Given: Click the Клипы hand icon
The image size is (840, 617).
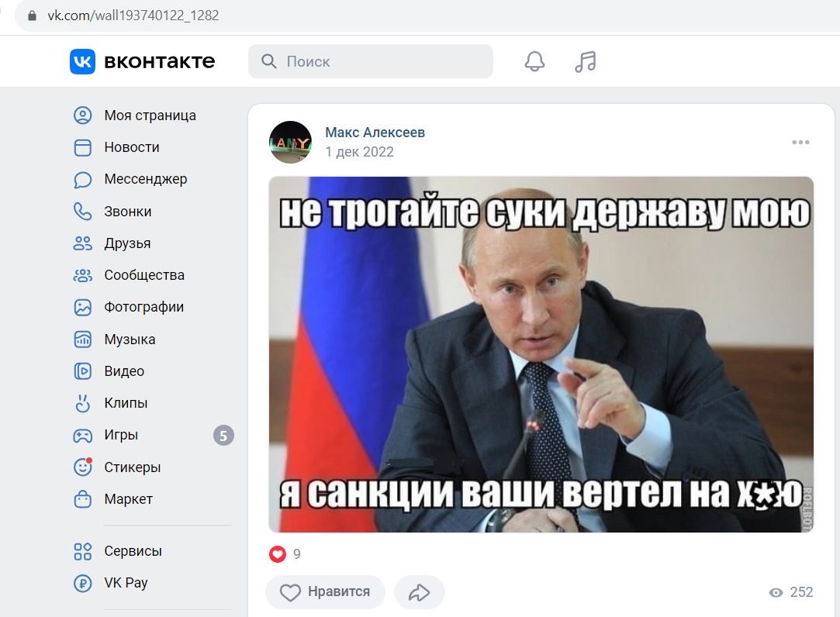Looking at the screenshot, I should pos(82,403).
